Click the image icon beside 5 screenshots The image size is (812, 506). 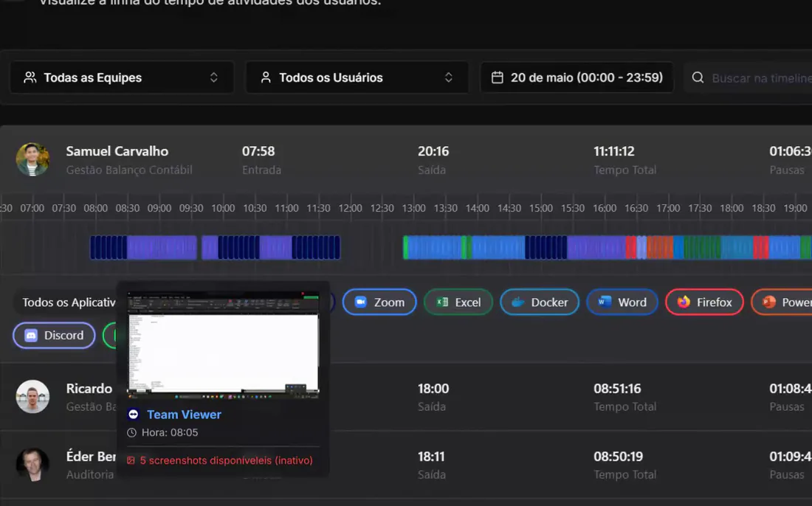[131, 460]
